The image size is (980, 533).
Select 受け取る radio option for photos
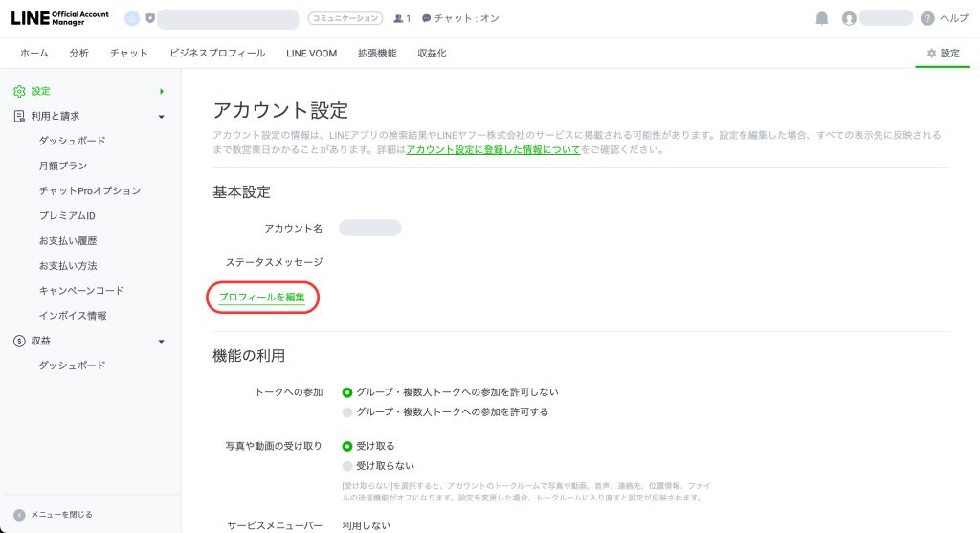point(347,446)
